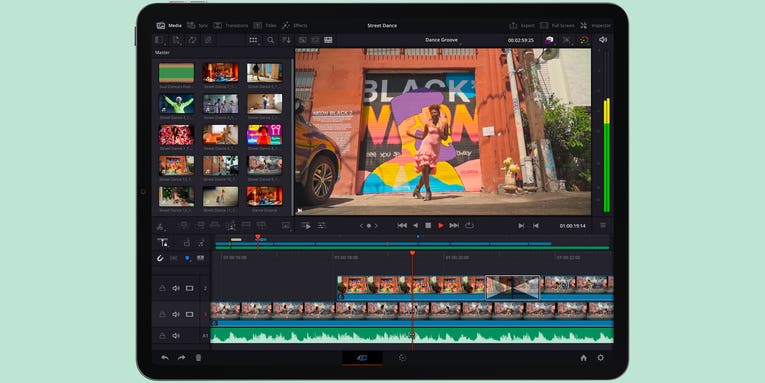Click the Full Screen button
This screenshot has width=765, height=383.
[557, 25]
